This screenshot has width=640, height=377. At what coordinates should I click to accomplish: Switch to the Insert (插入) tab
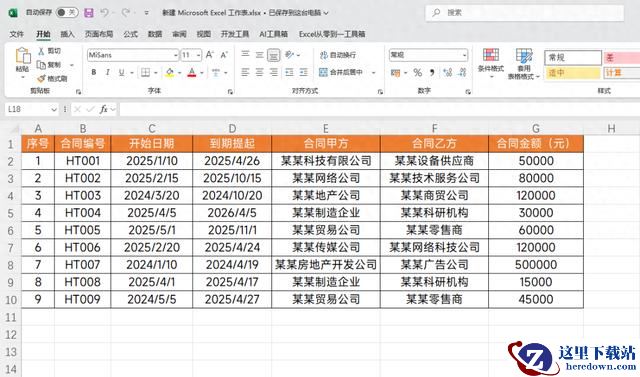(x=67, y=34)
